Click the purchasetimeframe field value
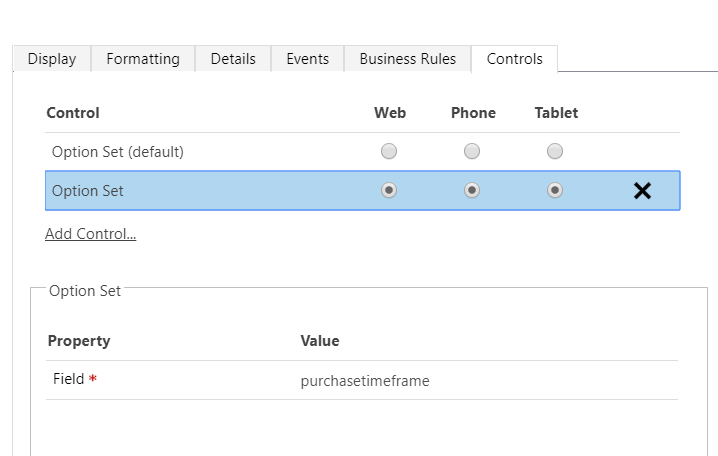 click(x=365, y=381)
